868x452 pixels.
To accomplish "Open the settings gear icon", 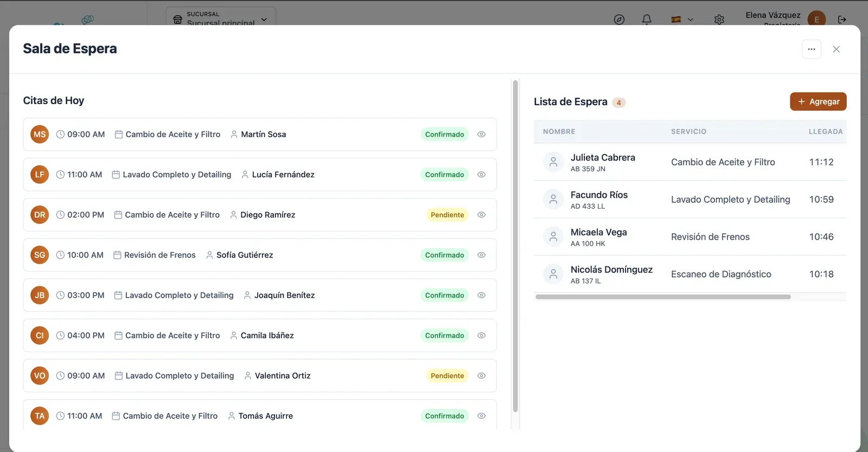I will pos(719,20).
